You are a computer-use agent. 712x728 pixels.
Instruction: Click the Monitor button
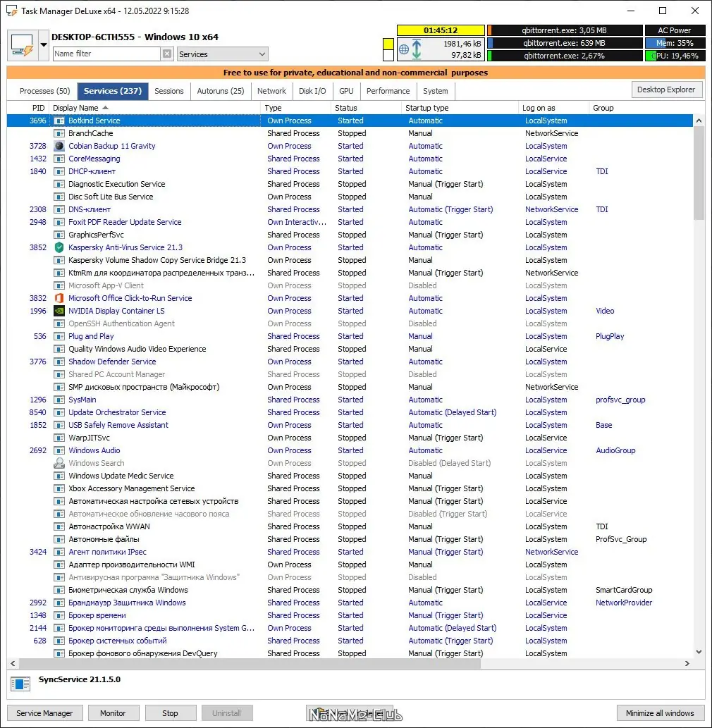tap(113, 713)
